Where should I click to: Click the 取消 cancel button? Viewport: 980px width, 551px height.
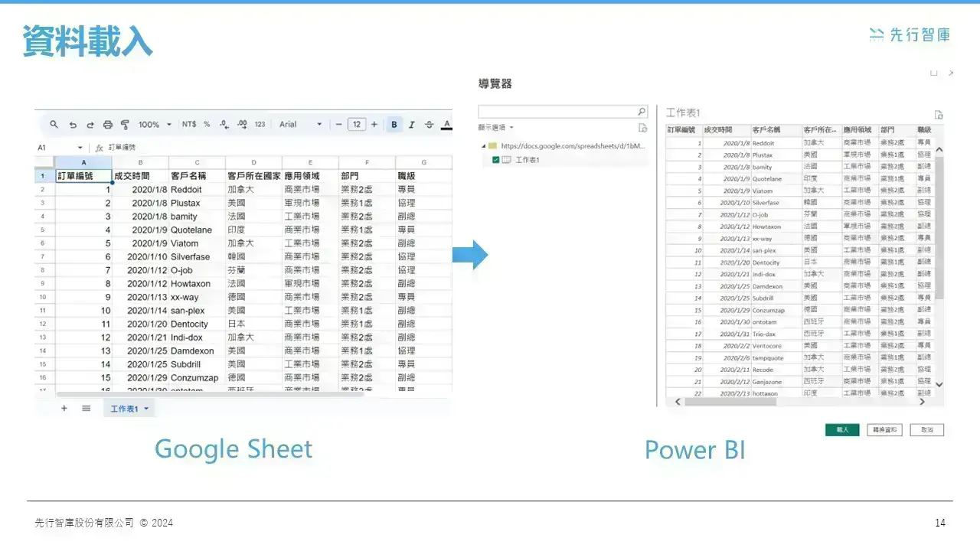(x=927, y=430)
